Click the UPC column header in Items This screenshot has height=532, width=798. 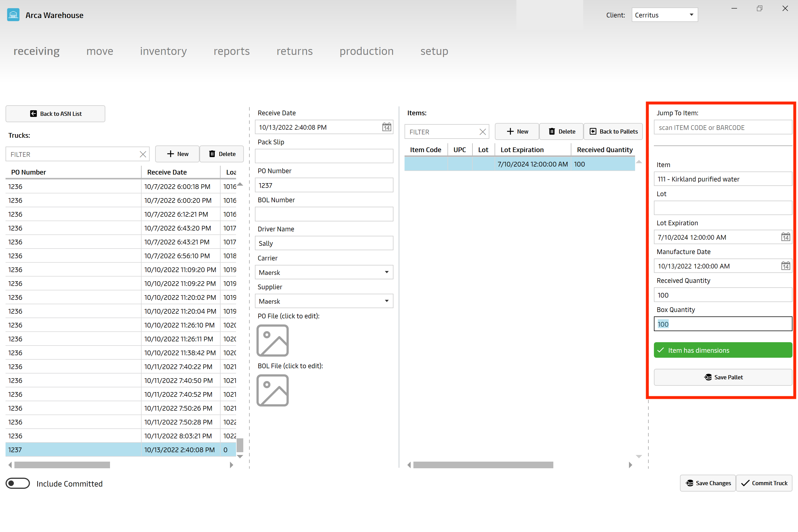click(460, 150)
